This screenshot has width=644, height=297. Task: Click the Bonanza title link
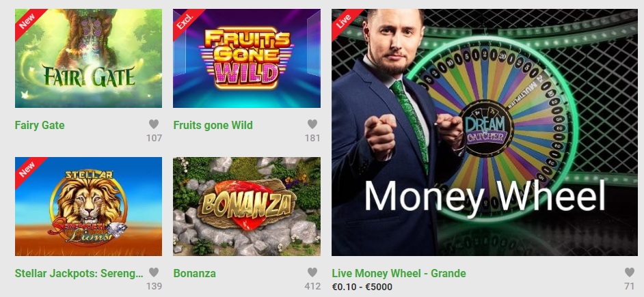click(x=194, y=273)
